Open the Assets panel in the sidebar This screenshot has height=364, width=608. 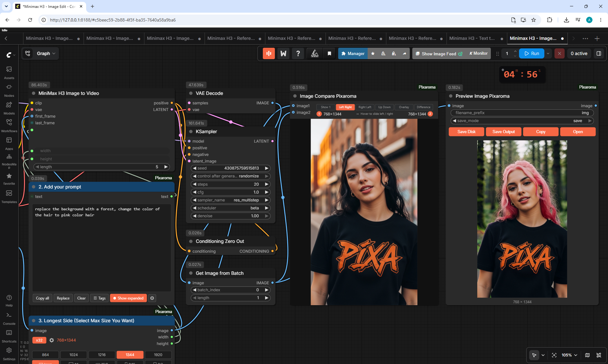point(9,72)
